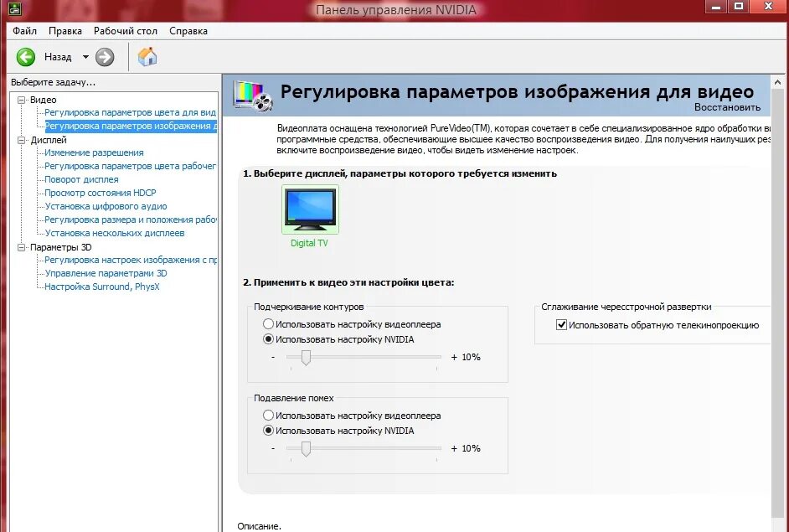Select Регулировка параметров изображения tree item
Image resolution: width=789 pixels, height=532 pixels.
[x=131, y=126]
